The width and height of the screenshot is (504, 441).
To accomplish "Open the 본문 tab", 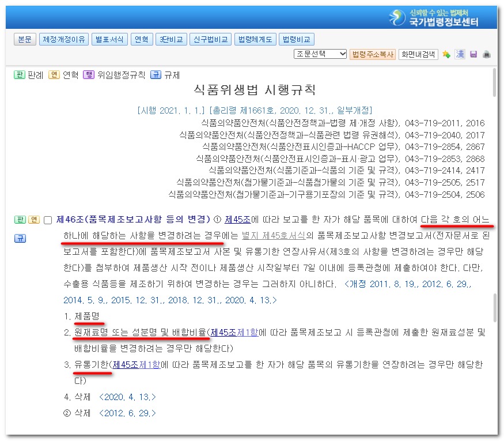I will [25, 39].
